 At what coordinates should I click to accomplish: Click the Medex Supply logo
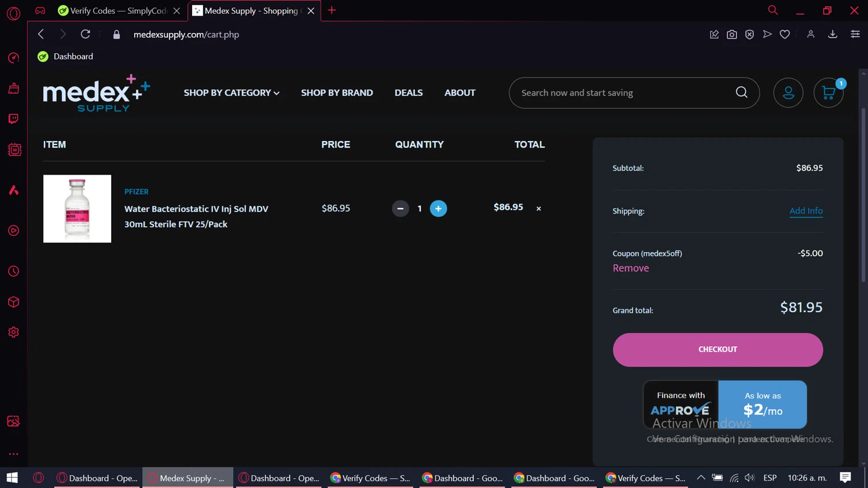(x=97, y=93)
